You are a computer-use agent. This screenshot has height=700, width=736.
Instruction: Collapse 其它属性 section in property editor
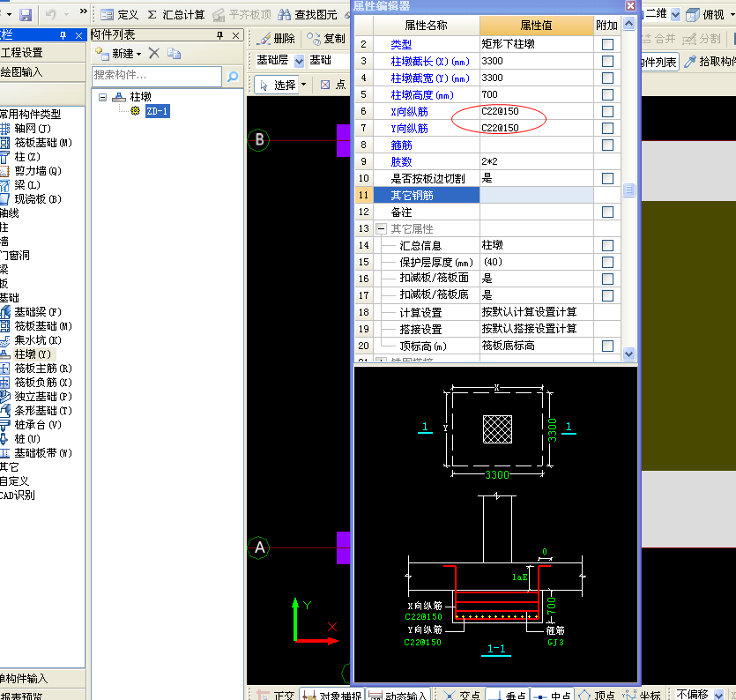(x=381, y=229)
